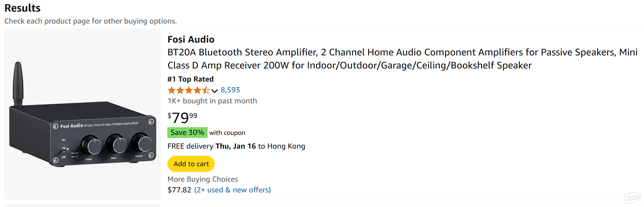Image resolution: width=644 pixels, height=207 pixels.
Task: Open the 8,593 customer reviews
Action: (230, 90)
